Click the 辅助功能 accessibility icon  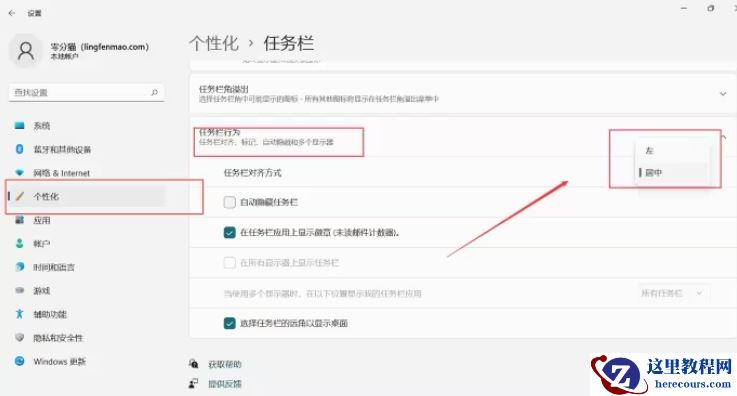[19, 314]
